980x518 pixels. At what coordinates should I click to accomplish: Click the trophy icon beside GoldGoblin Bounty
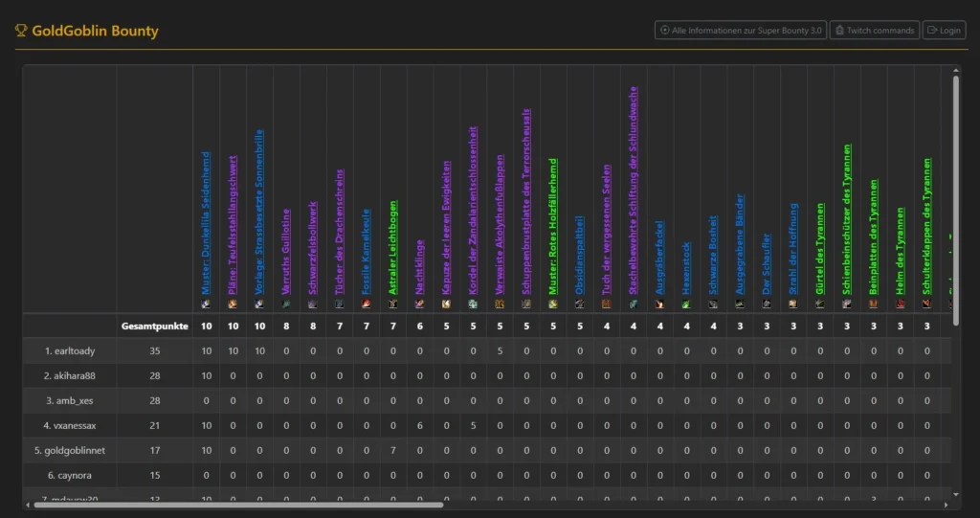21,30
